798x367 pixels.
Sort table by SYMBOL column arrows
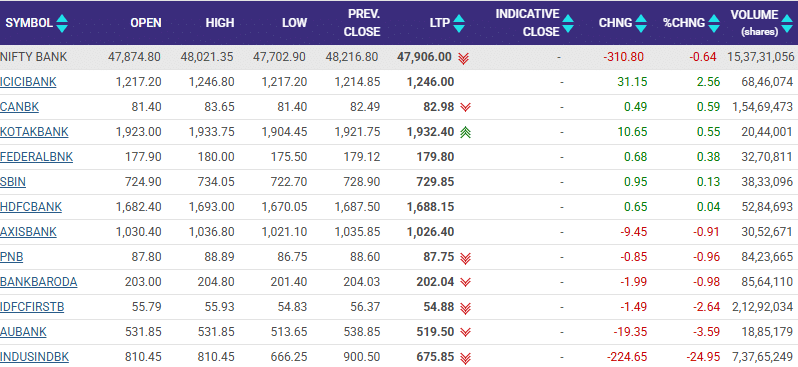point(62,23)
